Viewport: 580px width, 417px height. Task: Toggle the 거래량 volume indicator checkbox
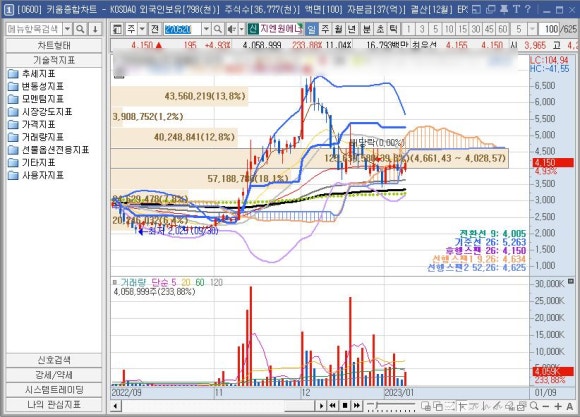tap(115, 282)
